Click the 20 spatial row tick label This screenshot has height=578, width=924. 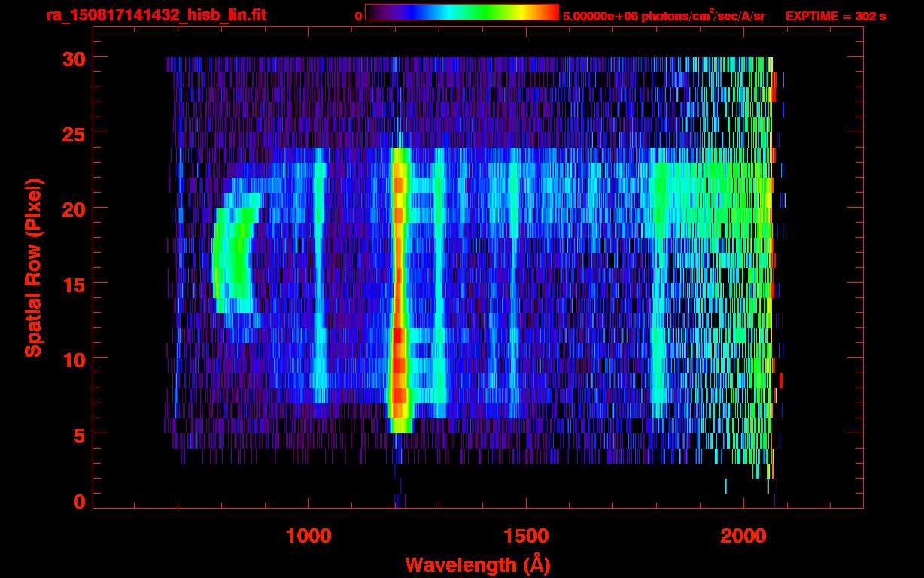click(74, 208)
